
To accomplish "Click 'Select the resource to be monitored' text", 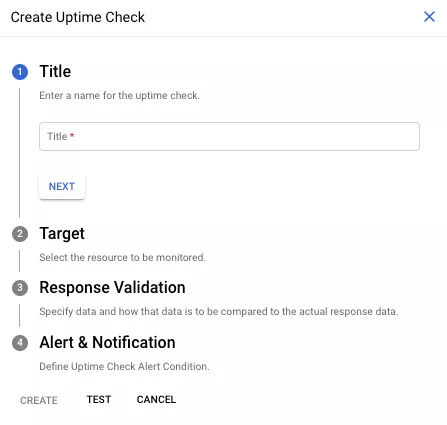I will coord(123,257).
